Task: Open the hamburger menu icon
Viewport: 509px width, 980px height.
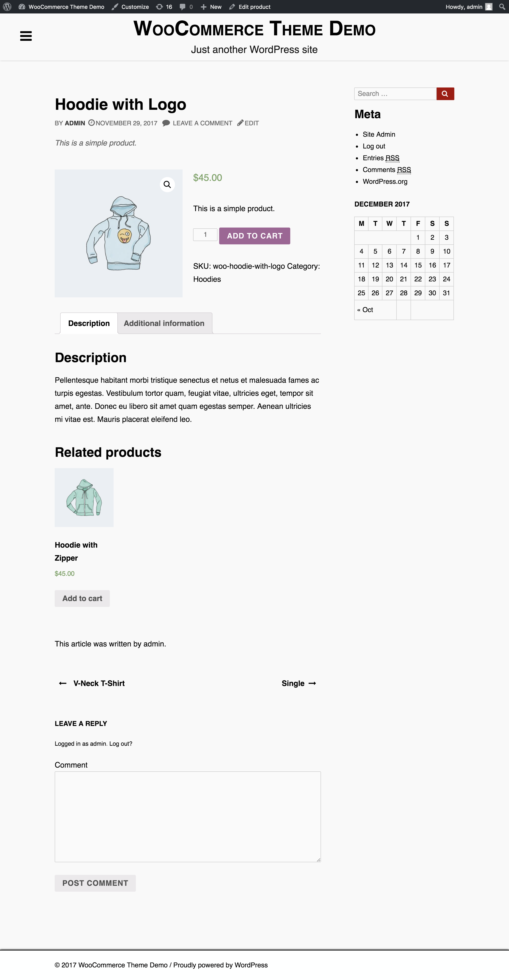Action: click(26, 36)
